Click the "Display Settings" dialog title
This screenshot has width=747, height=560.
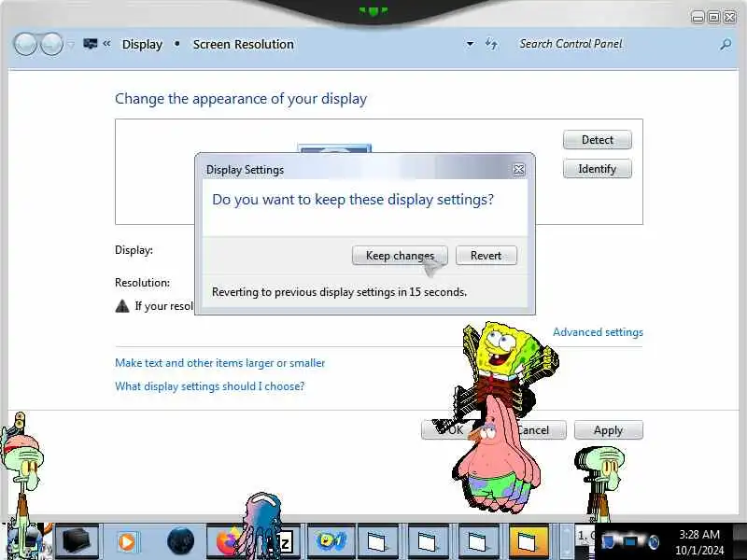point(245,170)
